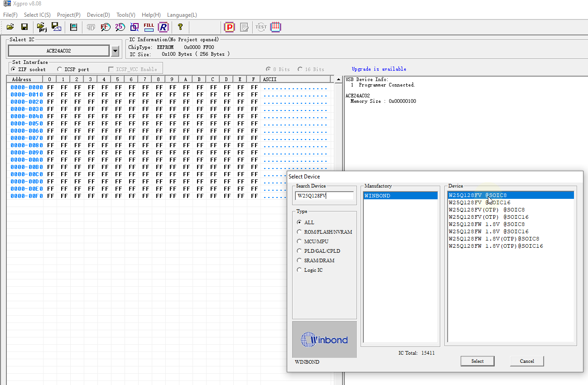This screenshot has height=385, width=588.
Task: Click the R chip read icon
Action: pos(163,27)
